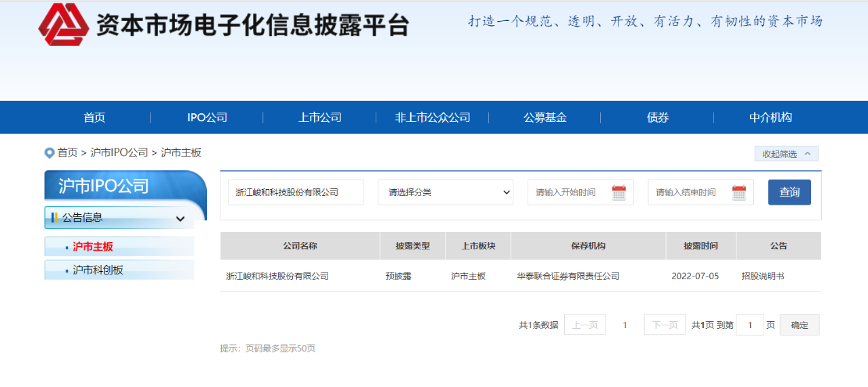Click the 保荐机构 column header
This screenshot has height=387, width=868.
589,246
